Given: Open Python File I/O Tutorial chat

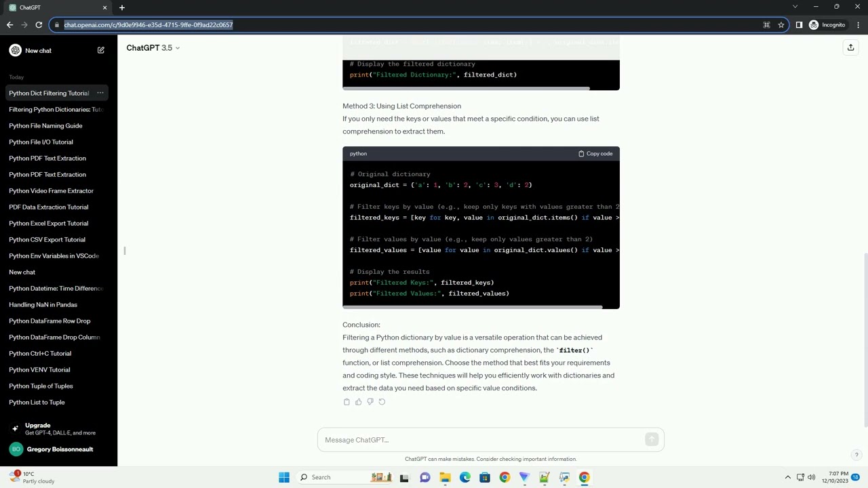Looking at the screenshot, I should pos(57,142).
